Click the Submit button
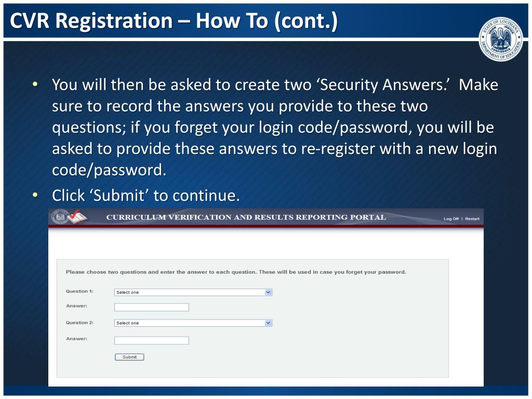Image resolution: width=532 pixels, height=399 pixels. tap(129, 357)
